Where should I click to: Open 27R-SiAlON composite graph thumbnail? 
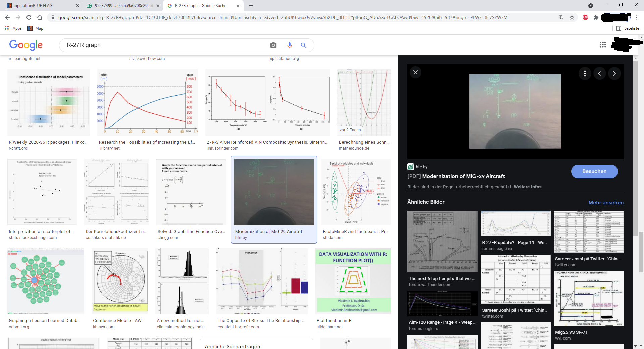[268, 103]
